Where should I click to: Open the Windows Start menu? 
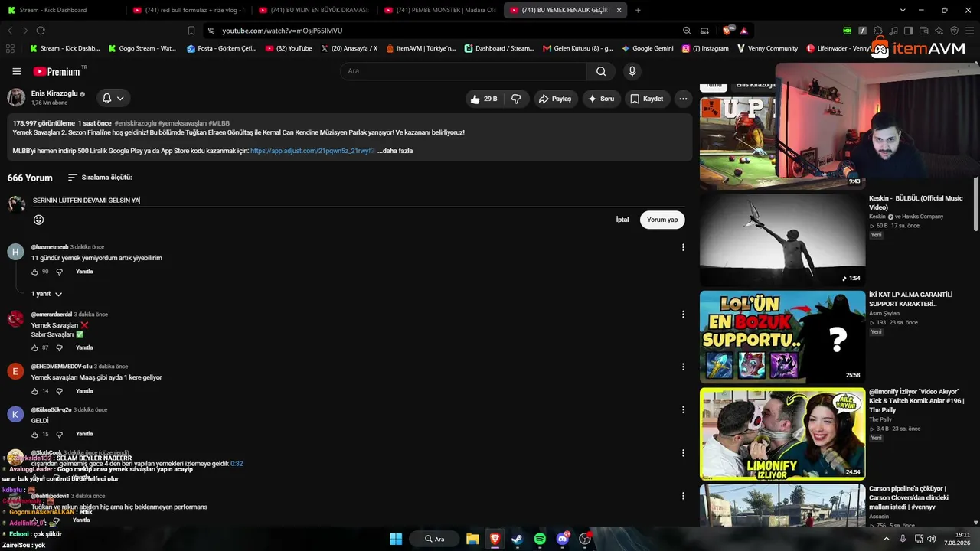pos(396,539)
